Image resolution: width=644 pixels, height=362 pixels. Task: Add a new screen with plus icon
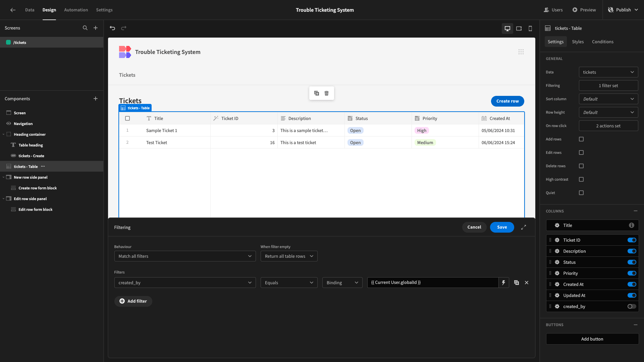[x=96, y=28]
